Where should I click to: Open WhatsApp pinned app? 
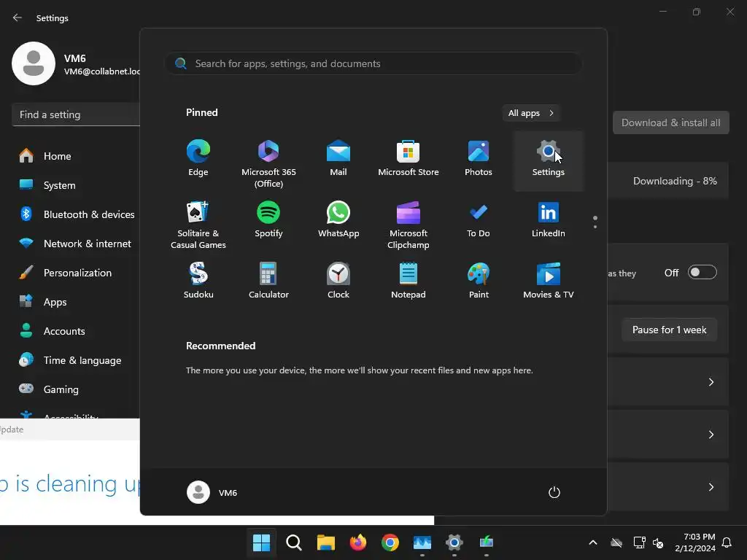click(x=338, y=220)
